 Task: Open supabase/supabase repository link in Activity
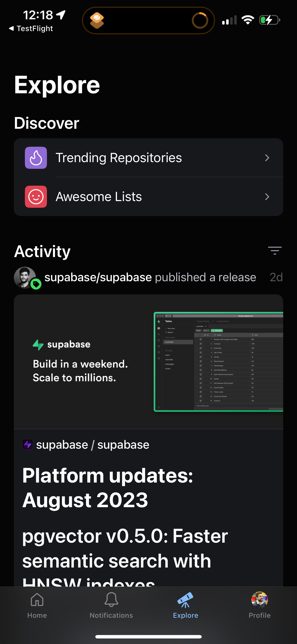pos(98,278)
